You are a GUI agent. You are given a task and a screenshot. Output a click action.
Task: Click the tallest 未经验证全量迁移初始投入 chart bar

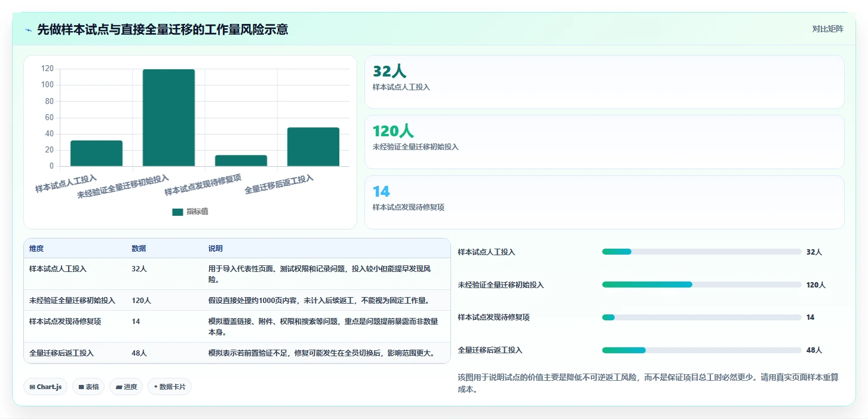coord(168,118)
